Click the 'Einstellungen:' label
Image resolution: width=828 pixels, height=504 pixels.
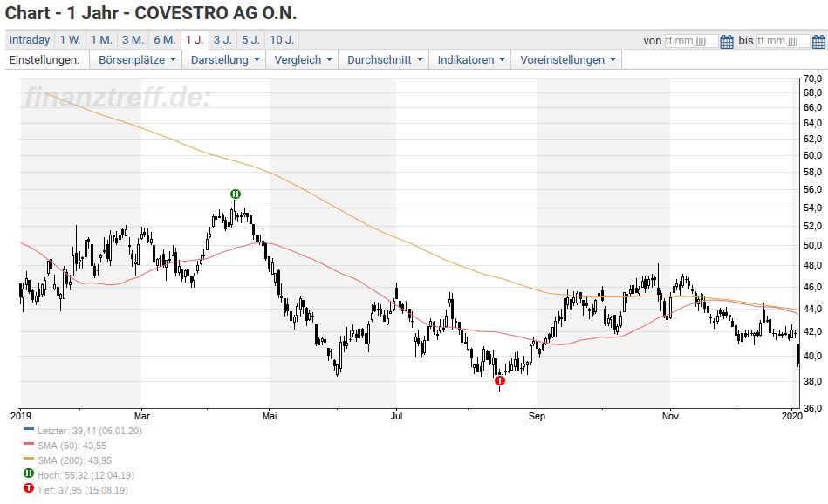point(44,59)
